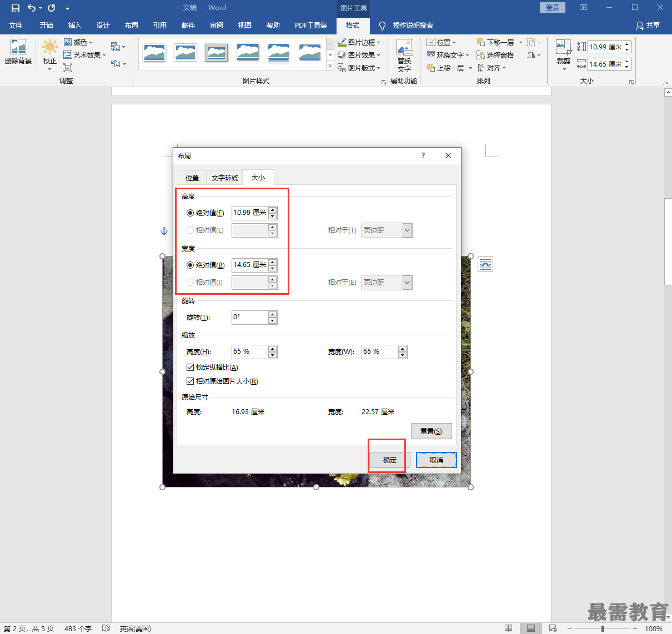Click the Redo icon in quick access

52,8
